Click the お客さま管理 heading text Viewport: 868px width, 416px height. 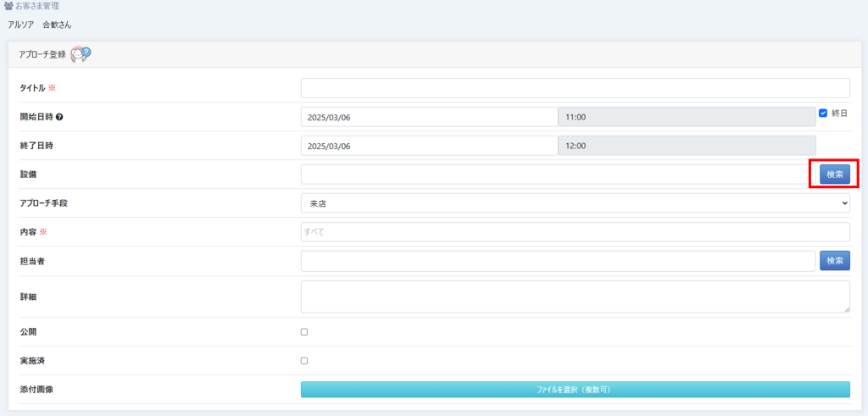pyautogui.click(x=36, y=6)
